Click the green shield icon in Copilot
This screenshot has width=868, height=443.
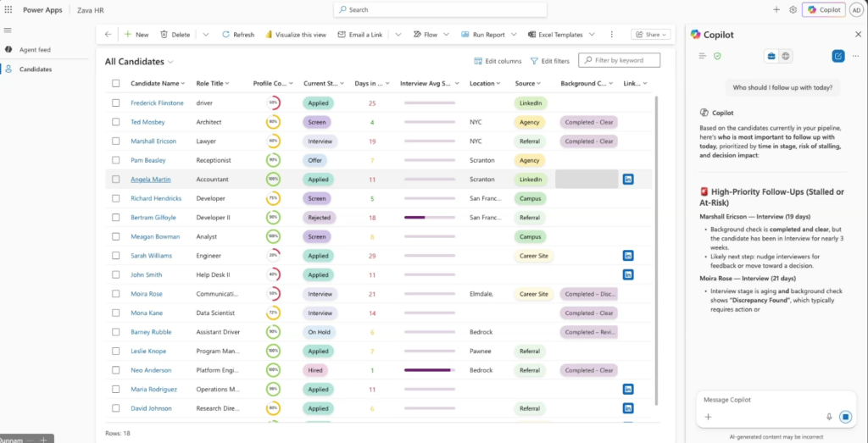717,56
